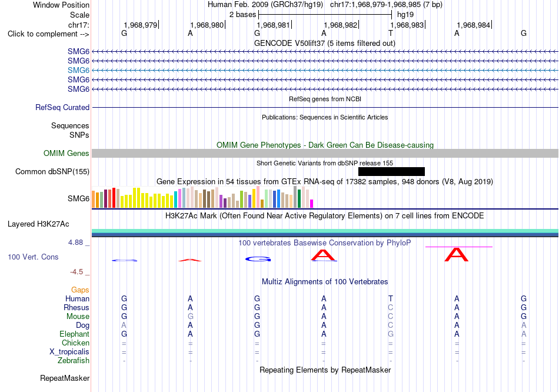Open 'Short Genetic Variants from dbSNP release 155' title
Screen dimensions: 559x392
[325, 163]
